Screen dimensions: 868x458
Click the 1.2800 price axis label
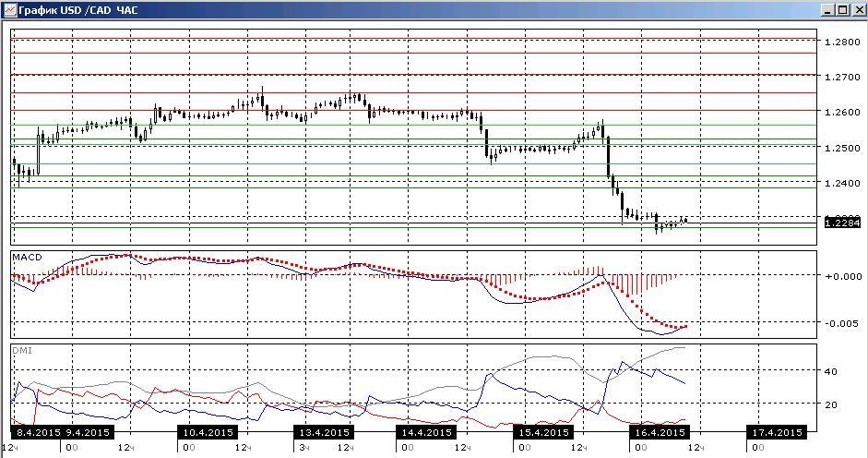pyautogui.click(x=842, y=42)
